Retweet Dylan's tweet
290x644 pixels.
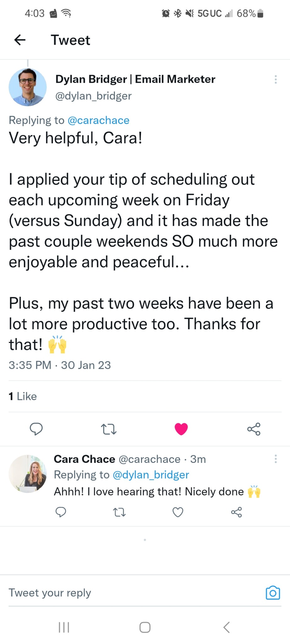(x=109, y=429)
